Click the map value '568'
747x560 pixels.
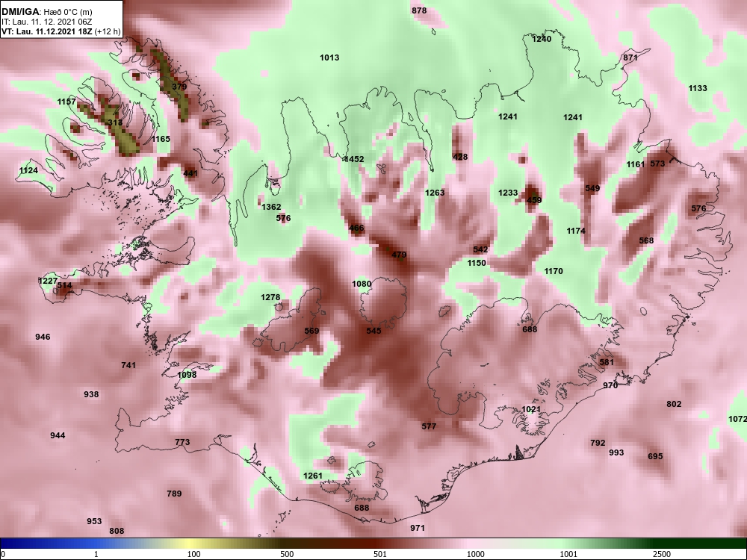[x=646, y=240]
